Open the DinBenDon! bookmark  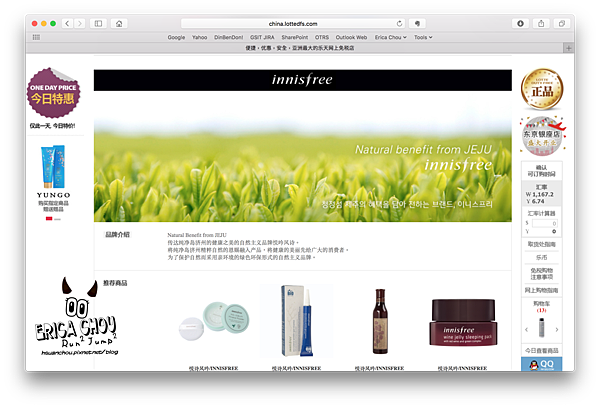(228, 37)
